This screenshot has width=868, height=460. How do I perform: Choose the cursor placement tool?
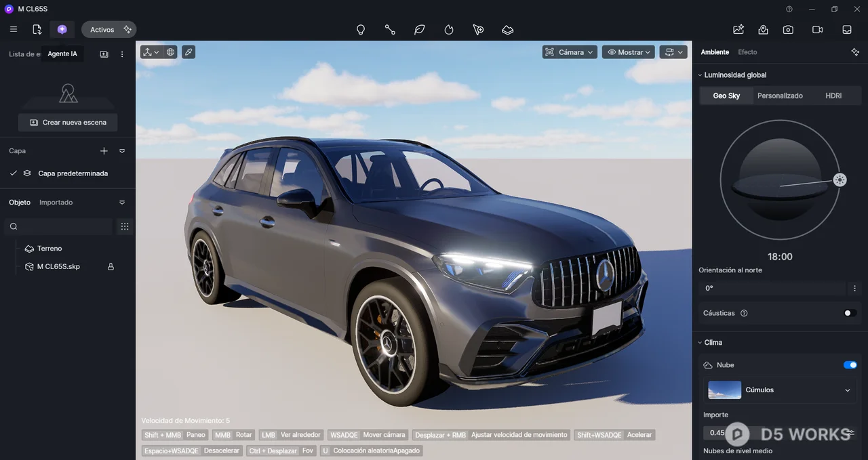[x=478, y=30]
